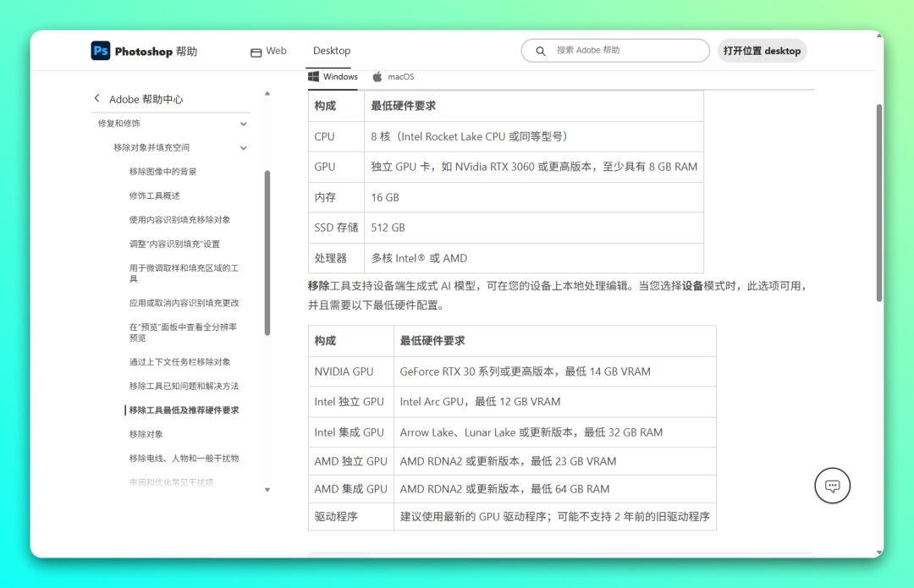Screen dimensions: 914x588
Task: Open 应用或取消内容识别填充更改 article
Action: coord(184,303)
